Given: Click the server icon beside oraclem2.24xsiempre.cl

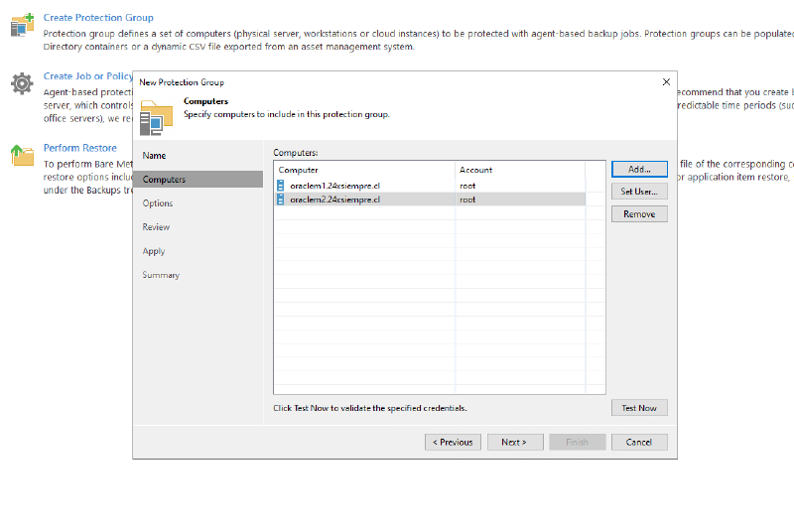Looking at the screenshot, I should coord(281,199).
